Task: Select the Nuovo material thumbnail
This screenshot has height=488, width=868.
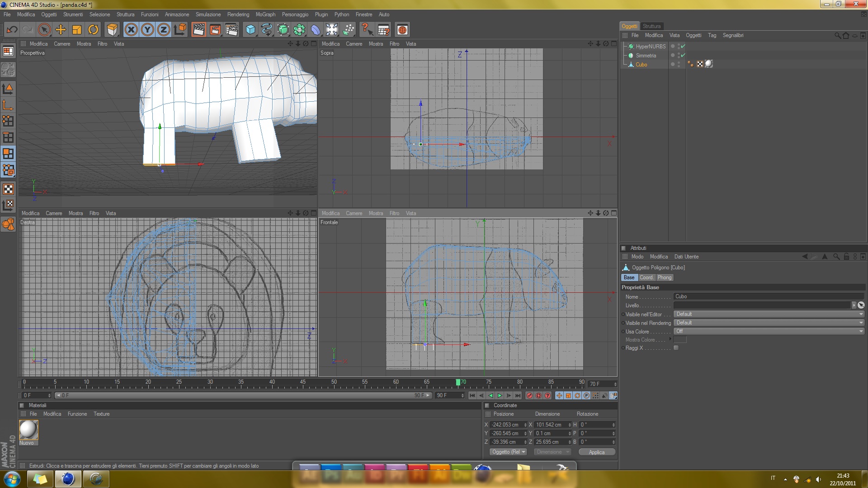Action: pyautogui.click(x=28, y=430)
